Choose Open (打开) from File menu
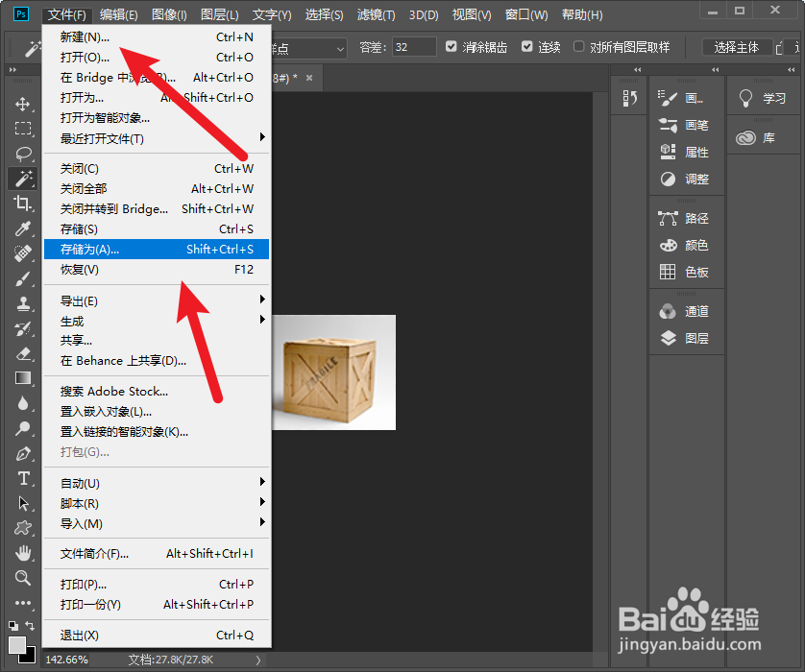 (156, 57)
